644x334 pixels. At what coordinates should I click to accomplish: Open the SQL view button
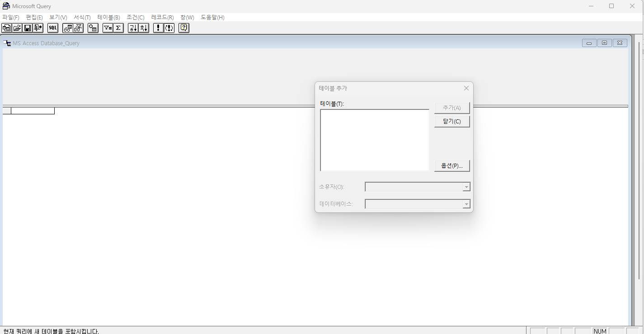click(53, 28)
